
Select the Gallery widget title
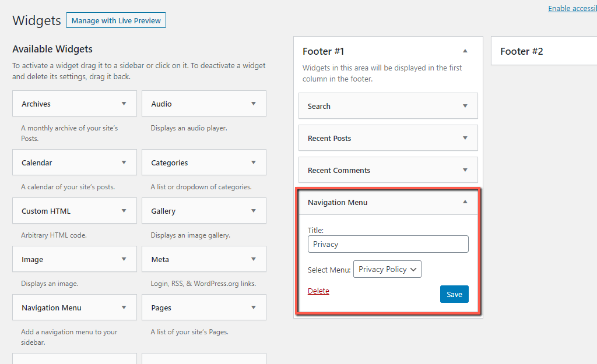coord(163,211)
